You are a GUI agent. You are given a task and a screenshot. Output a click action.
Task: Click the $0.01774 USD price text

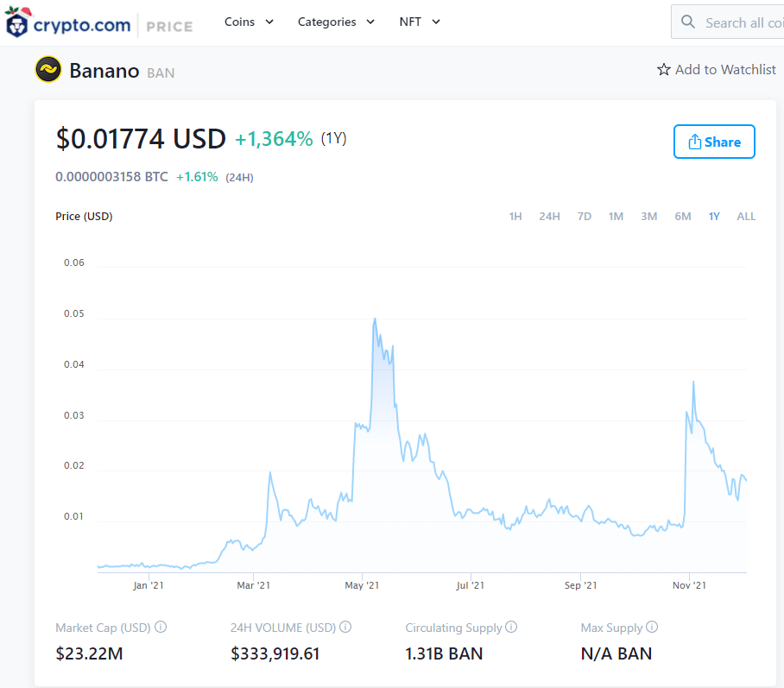141,139
